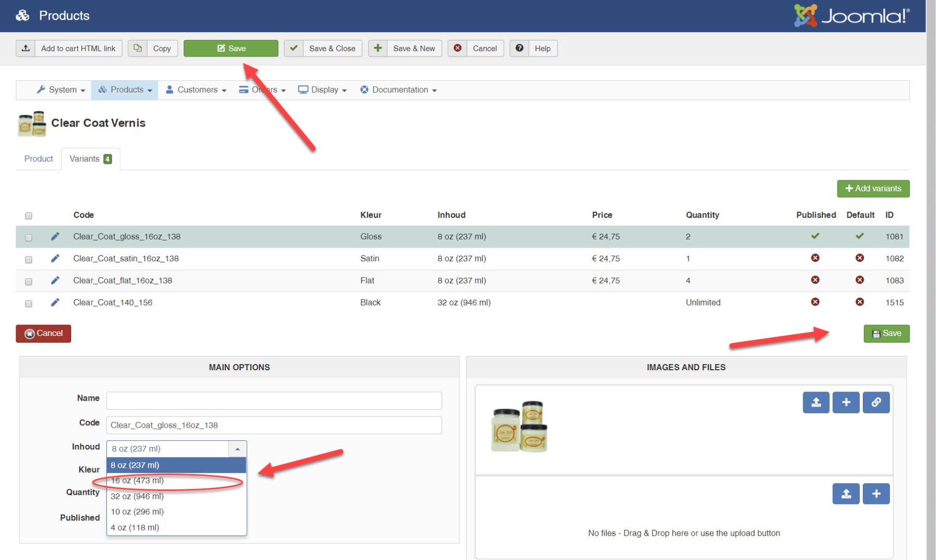Switch to the Product tab
Viewport: 936px width, 560px height.
tap(38, 159)
